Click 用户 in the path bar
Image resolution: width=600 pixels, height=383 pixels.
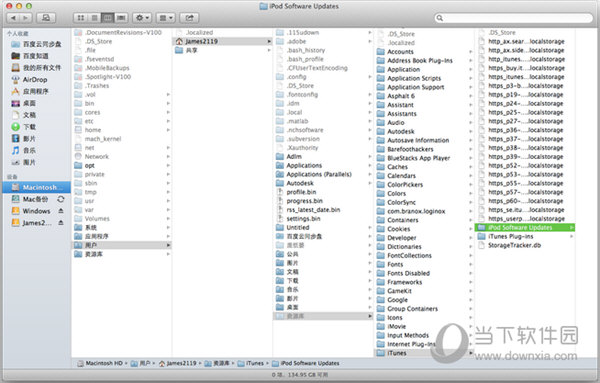click(140, 363)
